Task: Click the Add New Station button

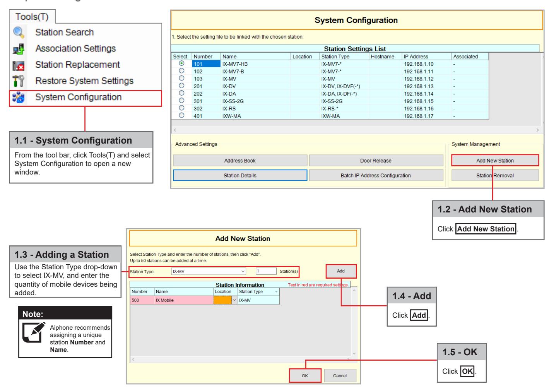Action: (495, 161)
